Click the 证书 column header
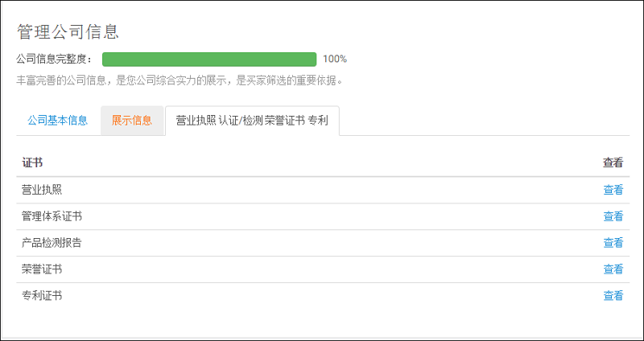This screenshot has height=341, width=644. (32, 162)
